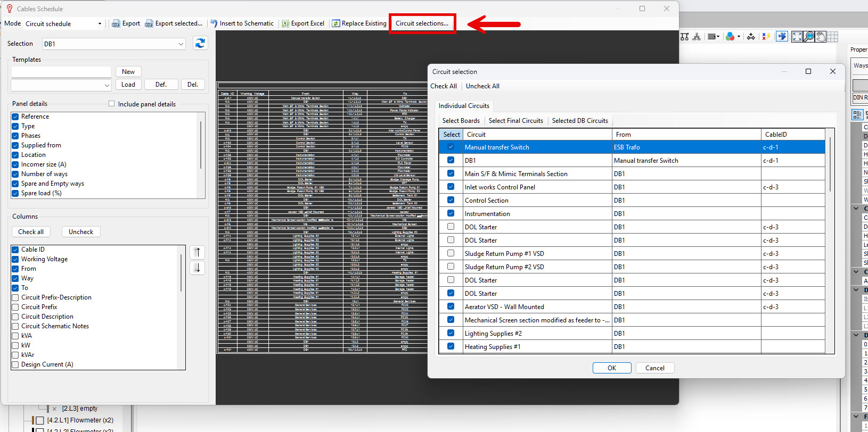Click the template name input field
Viewport: 868px width, 432px height.
[x=61, y=72]
